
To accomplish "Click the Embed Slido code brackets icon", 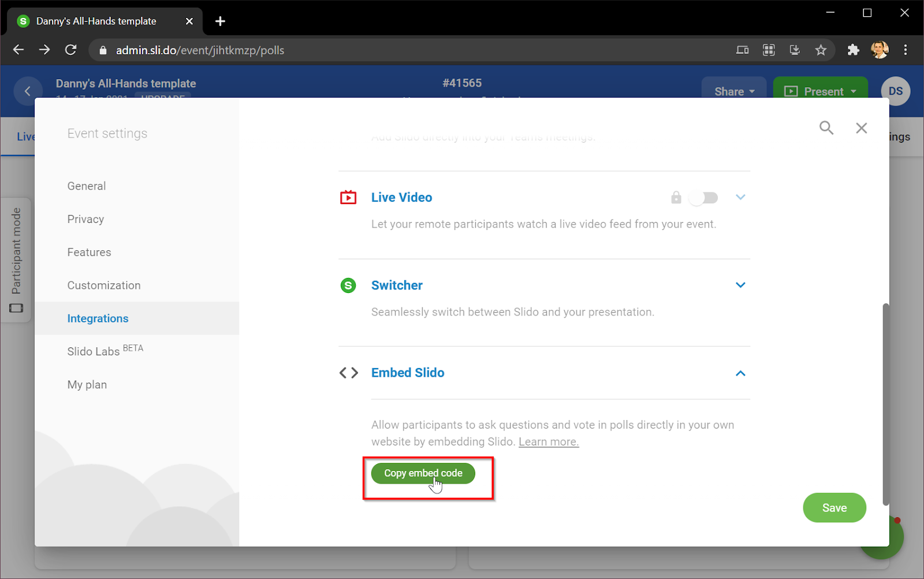I will [349, 373].
